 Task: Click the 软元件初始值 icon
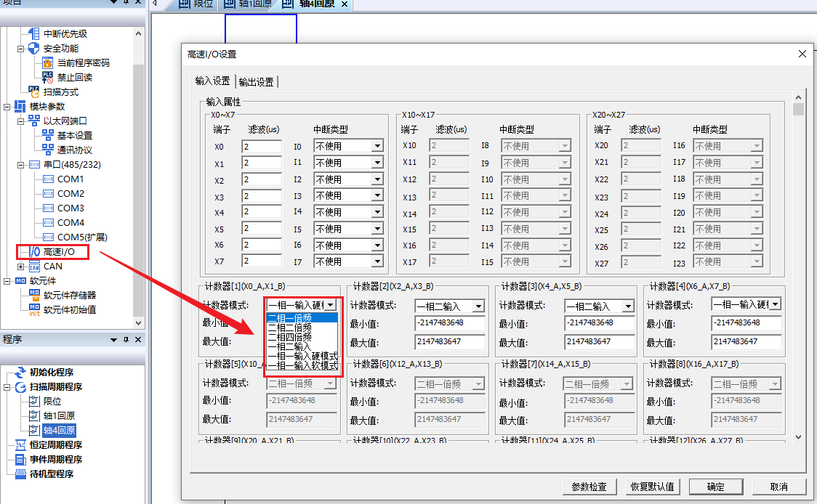34,310
